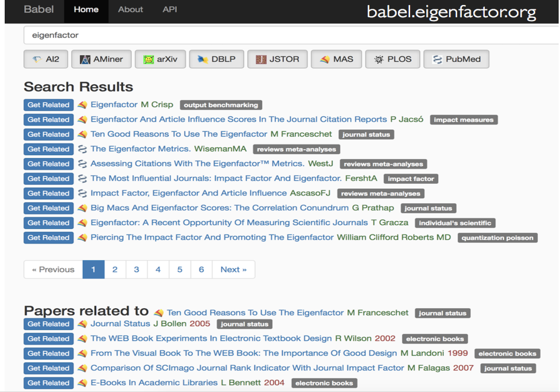560x392 pixels.
Task: Get related for SCImago Comparison M Falagas
Action: point(48,368)
